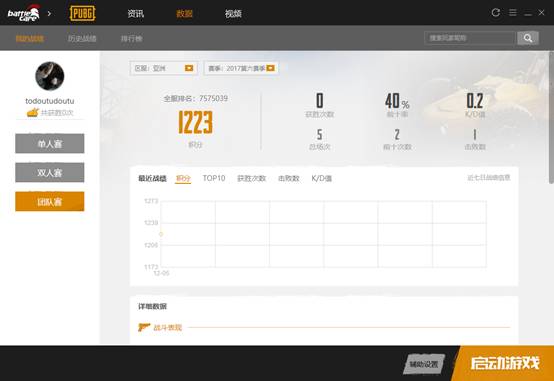554x381 pixels.
Task: Click the gun icon beside 战斗表现
Action: [144, 327]
